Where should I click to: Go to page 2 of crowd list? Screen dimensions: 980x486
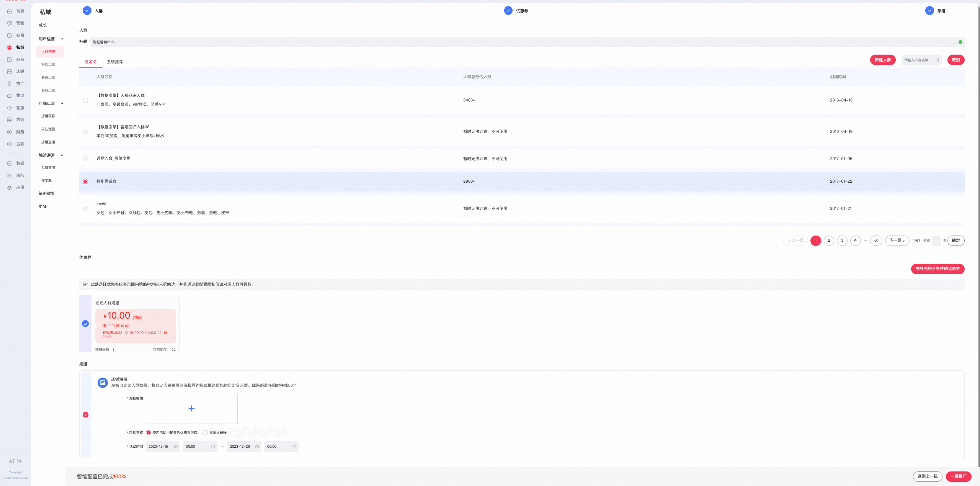pyautogui.click(x=829, y=241)
